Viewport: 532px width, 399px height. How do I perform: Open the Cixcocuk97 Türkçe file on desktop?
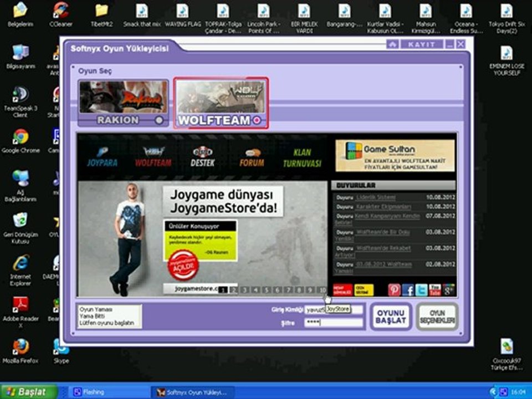coord(507,355)
